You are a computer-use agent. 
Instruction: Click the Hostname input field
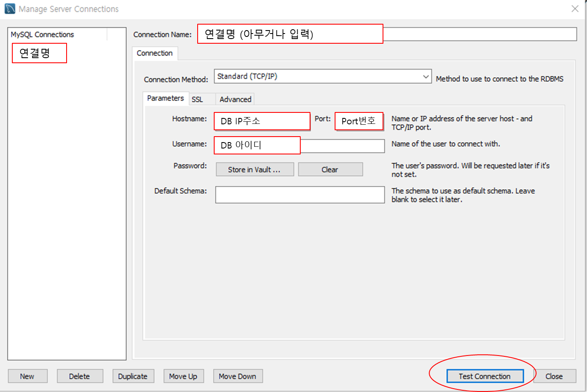[262, 121]
